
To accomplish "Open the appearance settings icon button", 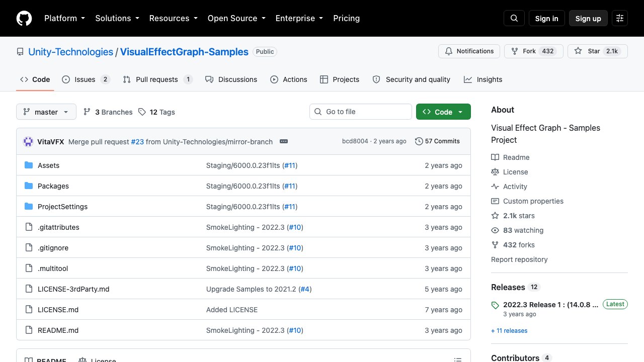I will pyautogui.click(x=620, y=18).
